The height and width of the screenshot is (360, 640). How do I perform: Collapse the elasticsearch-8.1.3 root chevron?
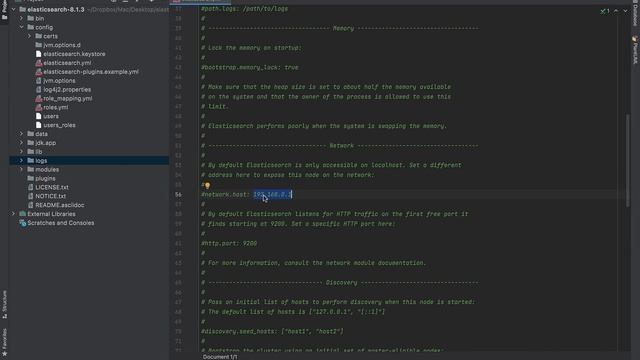click(x=13, y=9)
